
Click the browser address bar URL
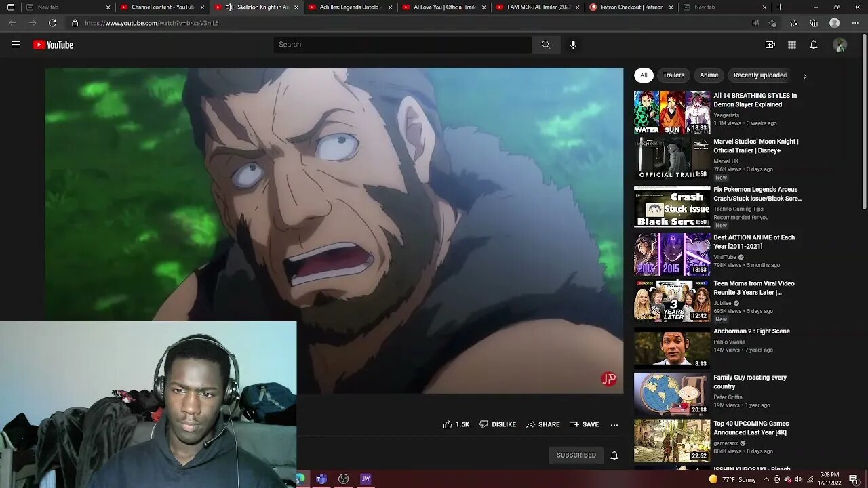click(x=152, y=23)
